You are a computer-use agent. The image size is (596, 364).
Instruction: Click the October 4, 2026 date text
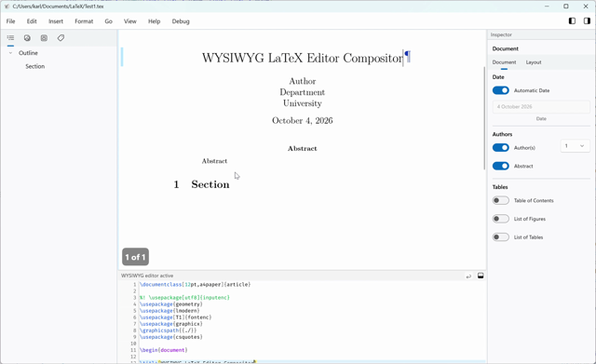click(x=302, y=120)
